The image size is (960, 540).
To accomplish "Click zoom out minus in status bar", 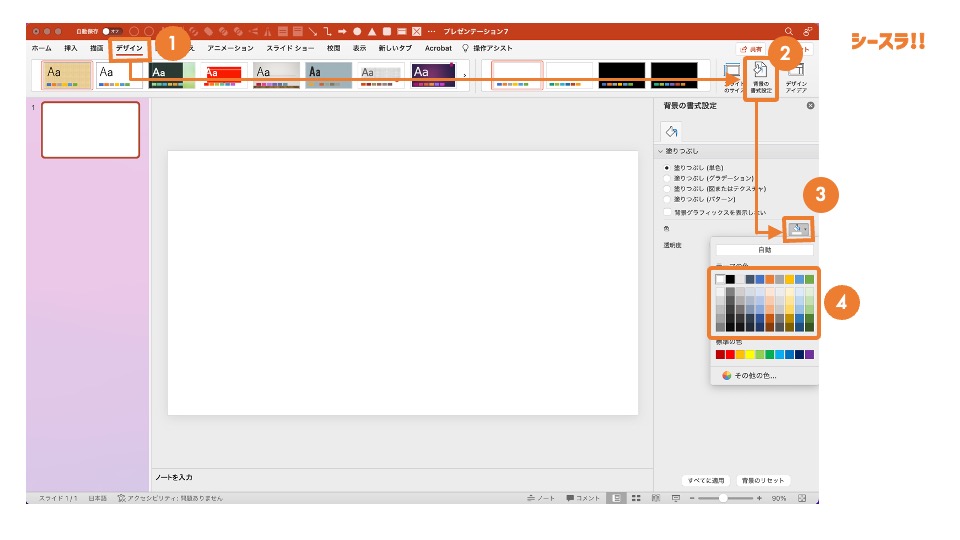I will 692,498.
